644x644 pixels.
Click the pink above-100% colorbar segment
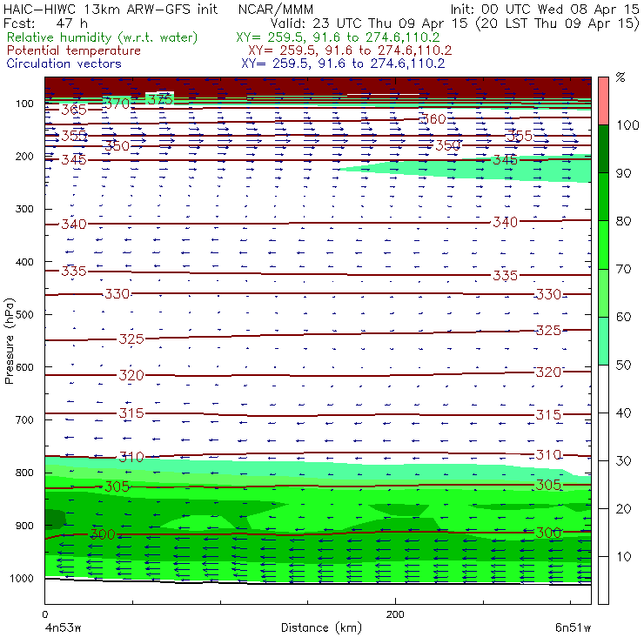[x=603, y=101]
